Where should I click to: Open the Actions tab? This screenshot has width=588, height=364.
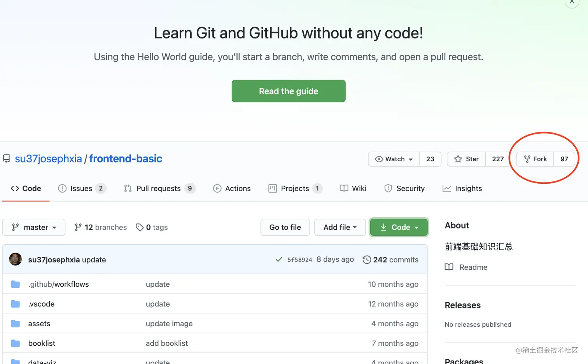tap(232, 189)
